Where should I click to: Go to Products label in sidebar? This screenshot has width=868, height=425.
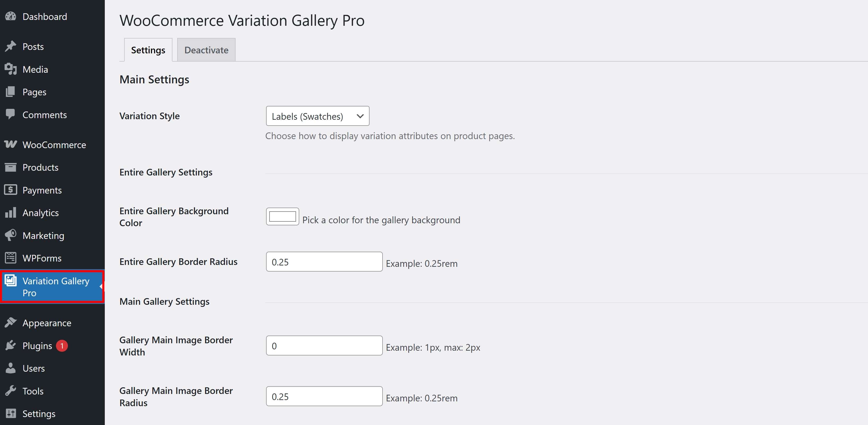pos(40,167)
